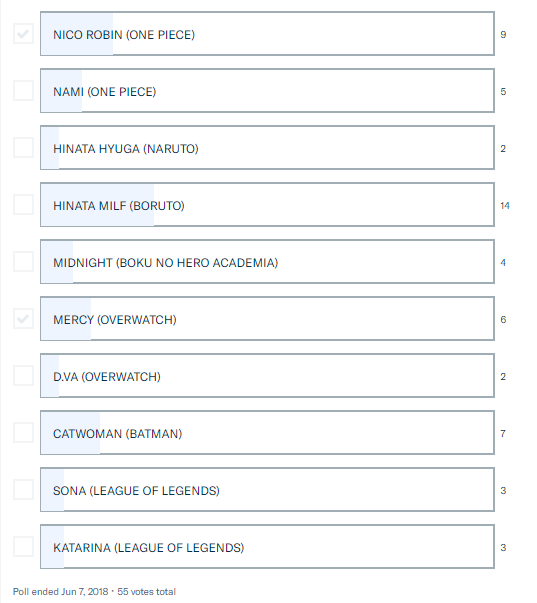Uncheck the Nico Robin checkbox
The image size is (537, 603).
[x=23, y=33]
